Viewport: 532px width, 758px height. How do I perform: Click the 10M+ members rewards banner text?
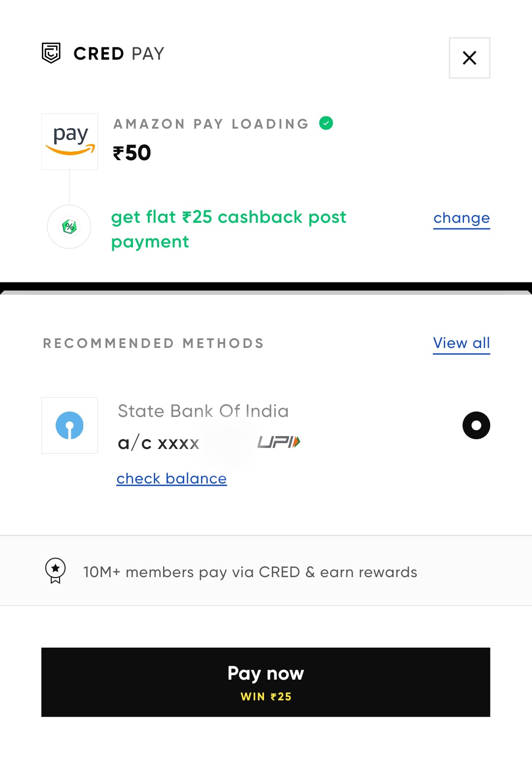[250, 572]
